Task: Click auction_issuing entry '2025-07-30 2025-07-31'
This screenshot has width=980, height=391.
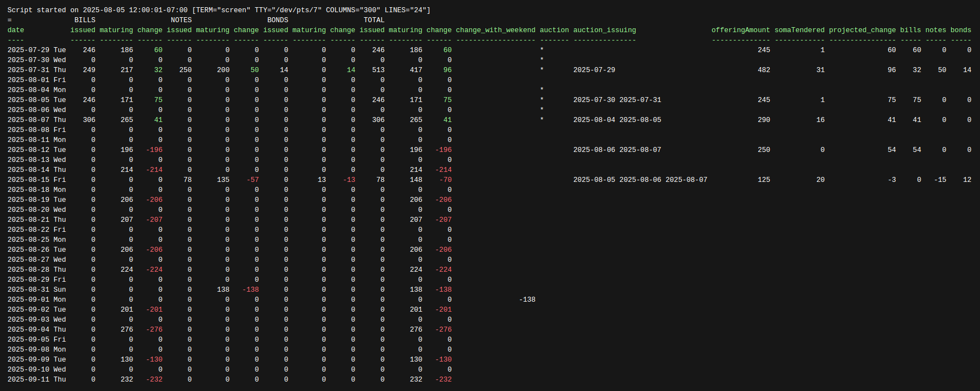Action: [x=617, y=100]
